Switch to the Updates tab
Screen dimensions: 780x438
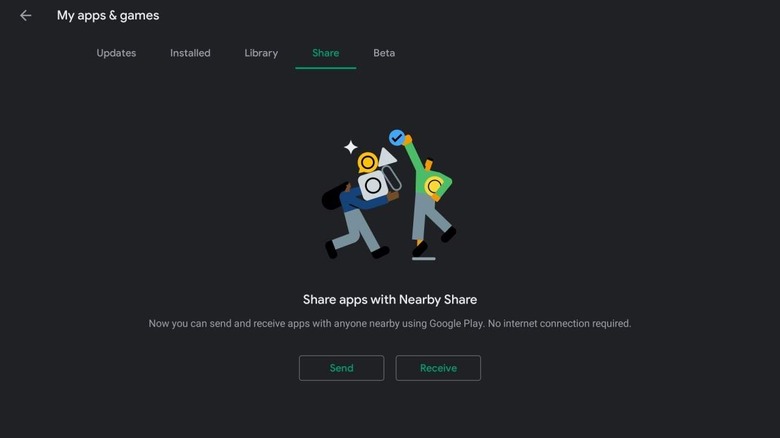[x=116, y=53]
